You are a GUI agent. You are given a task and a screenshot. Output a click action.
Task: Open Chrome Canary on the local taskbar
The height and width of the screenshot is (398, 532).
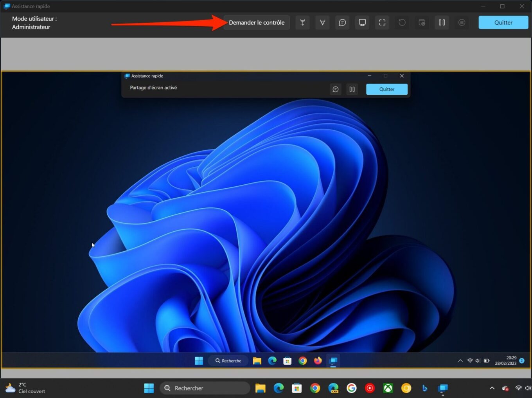tap(406, 388)
